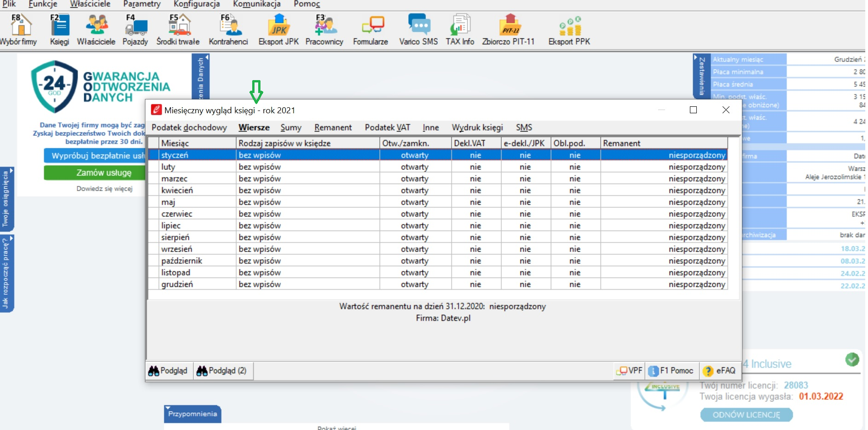This screenshot has width=868, height=430.
Task: Open Varico SMS icon
Action: coord(418,29)
